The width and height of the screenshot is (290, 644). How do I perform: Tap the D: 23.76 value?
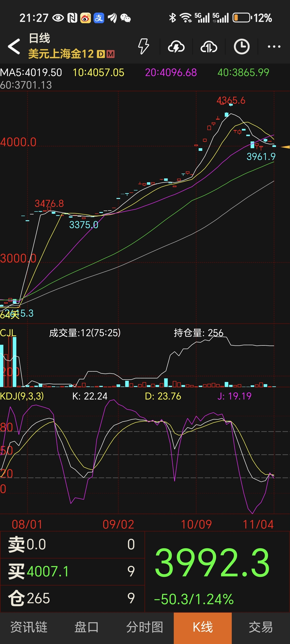pos(163,396)
